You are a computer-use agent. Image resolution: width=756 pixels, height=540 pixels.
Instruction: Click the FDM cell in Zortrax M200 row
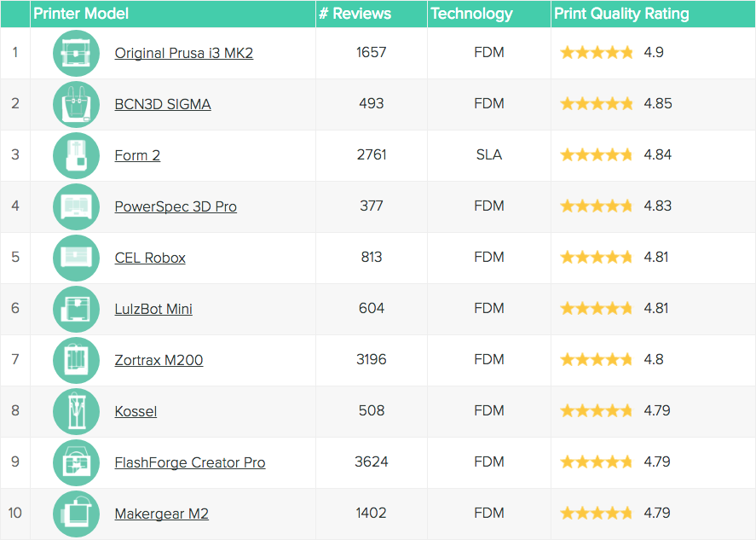[489, 359]
